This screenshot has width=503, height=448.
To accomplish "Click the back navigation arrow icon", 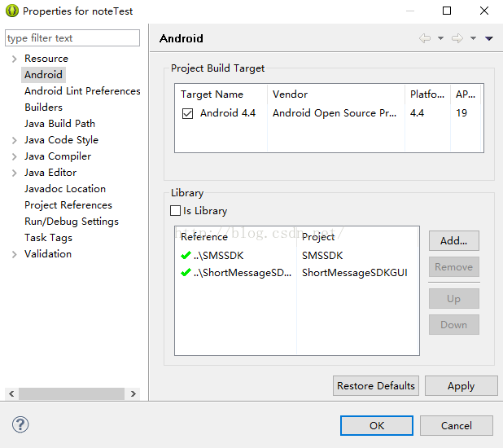I will coord(425,38).
